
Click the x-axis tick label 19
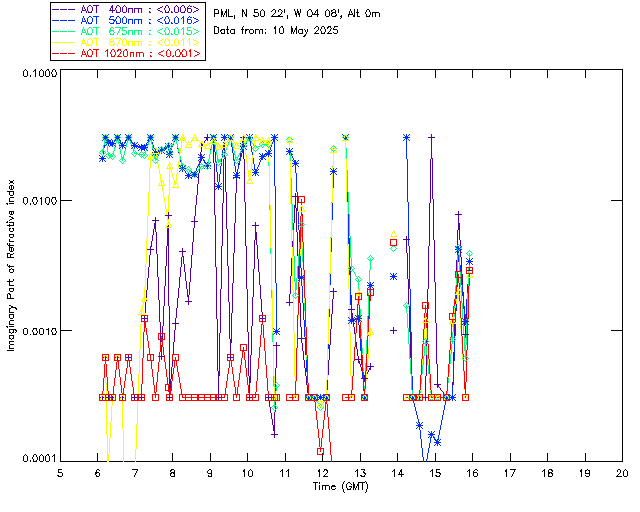[x=585, y=473]
